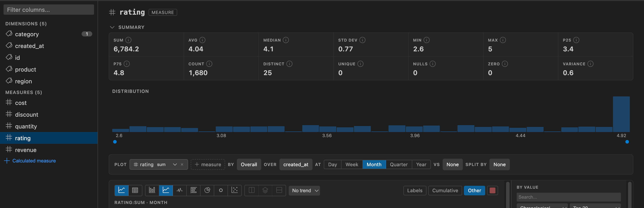
Task: Toggle the Other grouping button
Action: click(x=474, y=190)
